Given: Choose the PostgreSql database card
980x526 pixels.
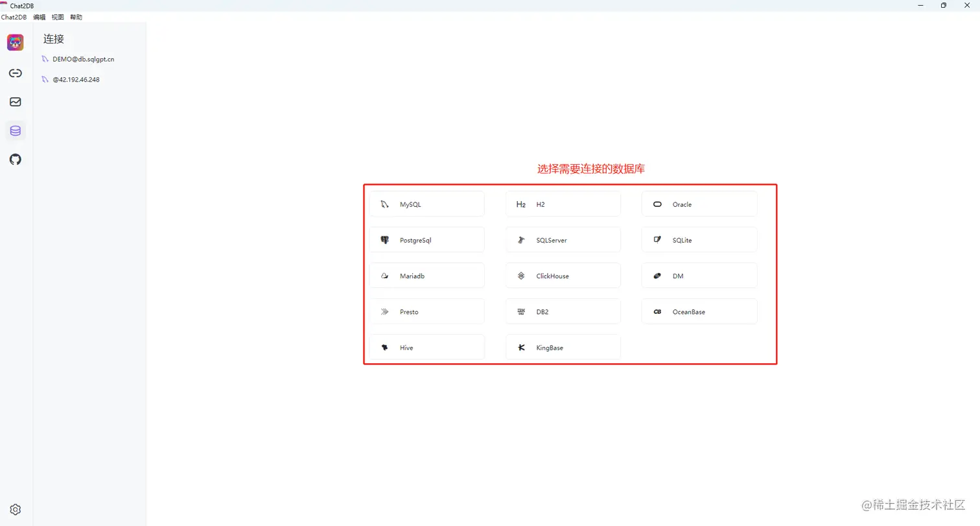Looking at the screenshot, I should pyautogui.click(x=426, y=240).
